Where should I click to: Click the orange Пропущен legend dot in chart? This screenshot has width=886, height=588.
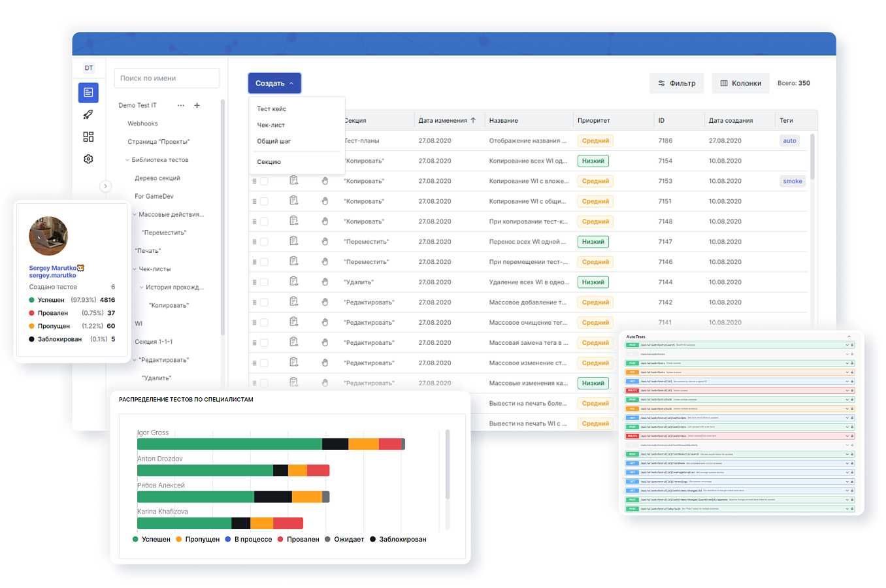(178, 540)
